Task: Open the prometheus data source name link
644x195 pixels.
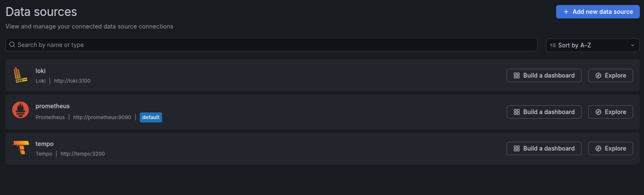Action: [x=52, y=106]
